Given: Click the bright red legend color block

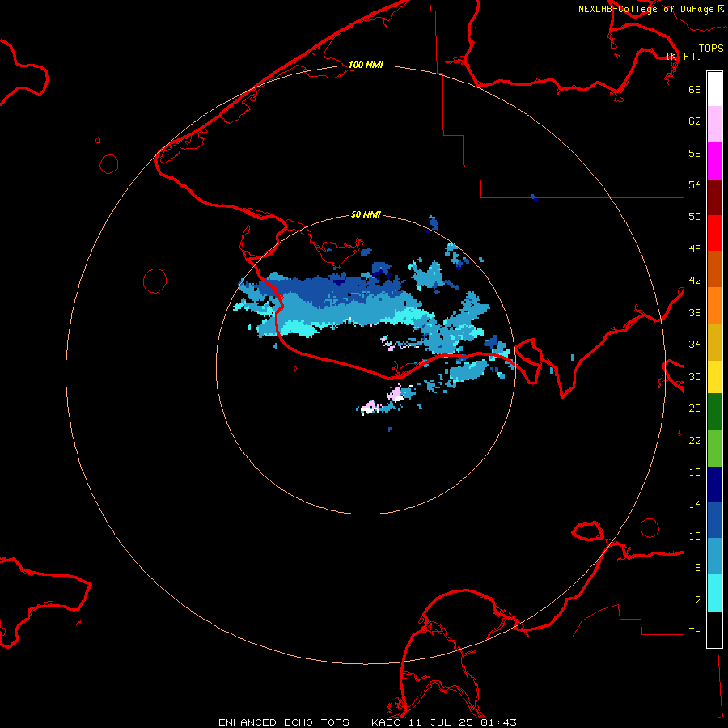Looking at the screenshot, I should 714,233.
